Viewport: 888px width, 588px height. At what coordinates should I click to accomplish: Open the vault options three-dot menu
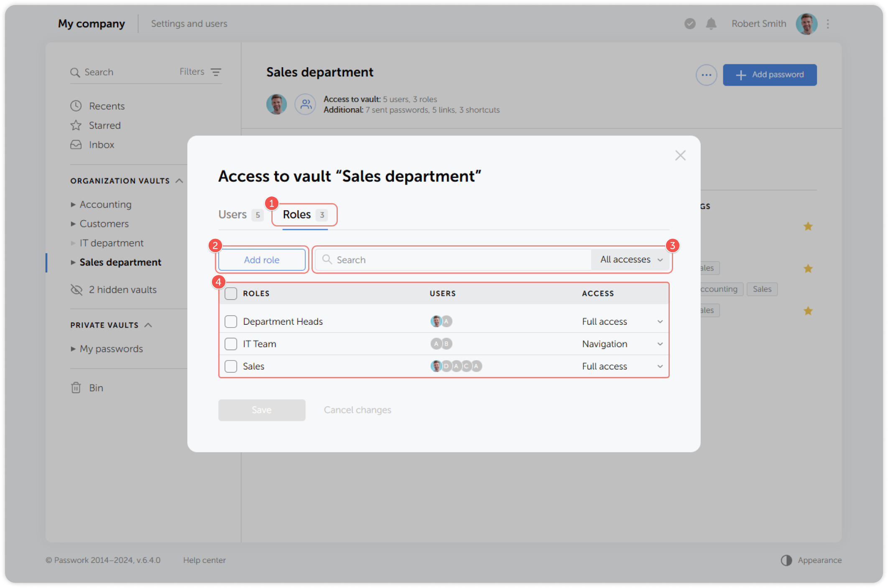[x=706, y=75]
